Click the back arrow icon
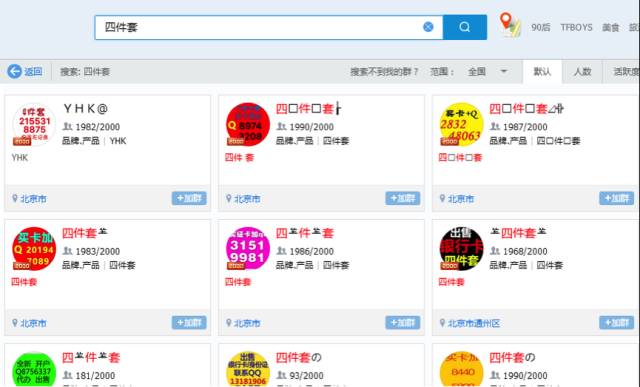Viewport: 640px width, 387px height. click(14, 71)
